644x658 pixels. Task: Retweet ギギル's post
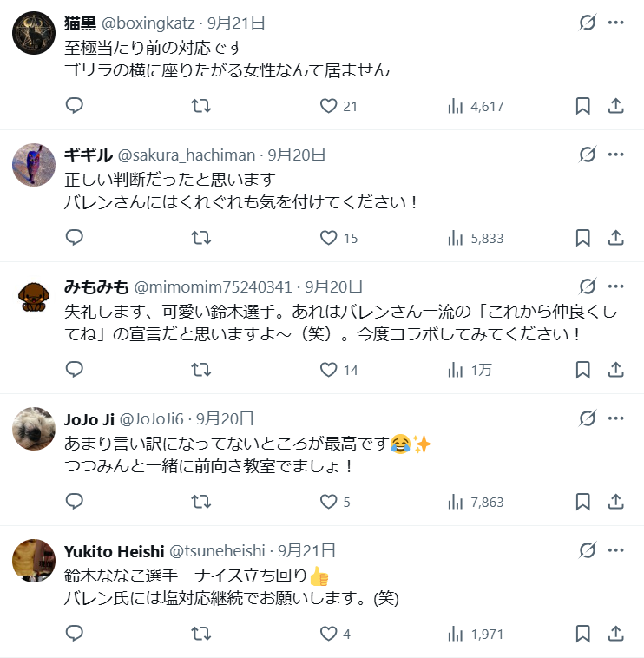point(200,238)
